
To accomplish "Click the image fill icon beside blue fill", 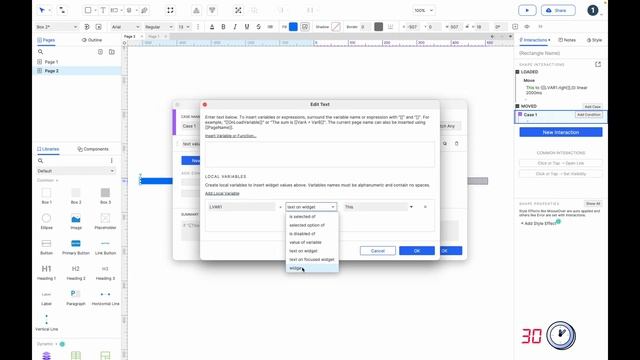I will pos(305,27).
